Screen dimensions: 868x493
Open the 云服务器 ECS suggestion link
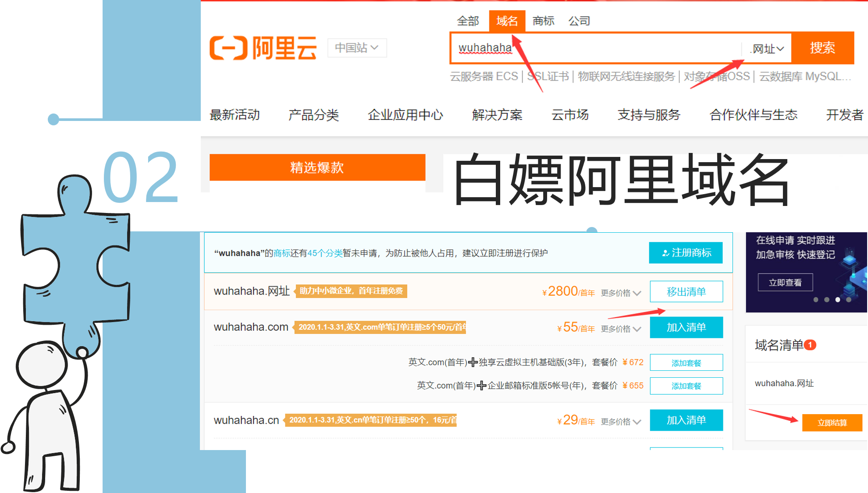tap(484, 77)
